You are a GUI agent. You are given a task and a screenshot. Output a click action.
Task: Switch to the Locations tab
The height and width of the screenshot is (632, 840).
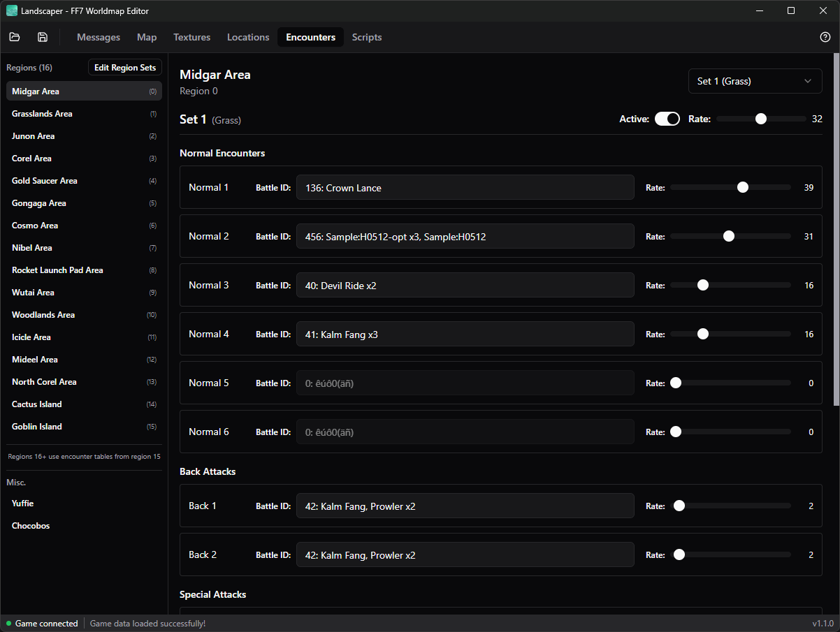(x=248, y=37)
